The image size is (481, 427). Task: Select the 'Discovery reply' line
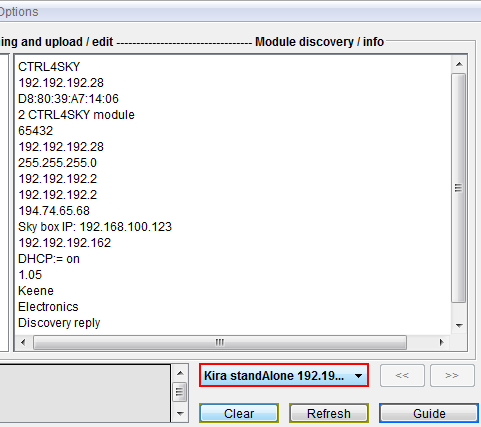(59, 323)
